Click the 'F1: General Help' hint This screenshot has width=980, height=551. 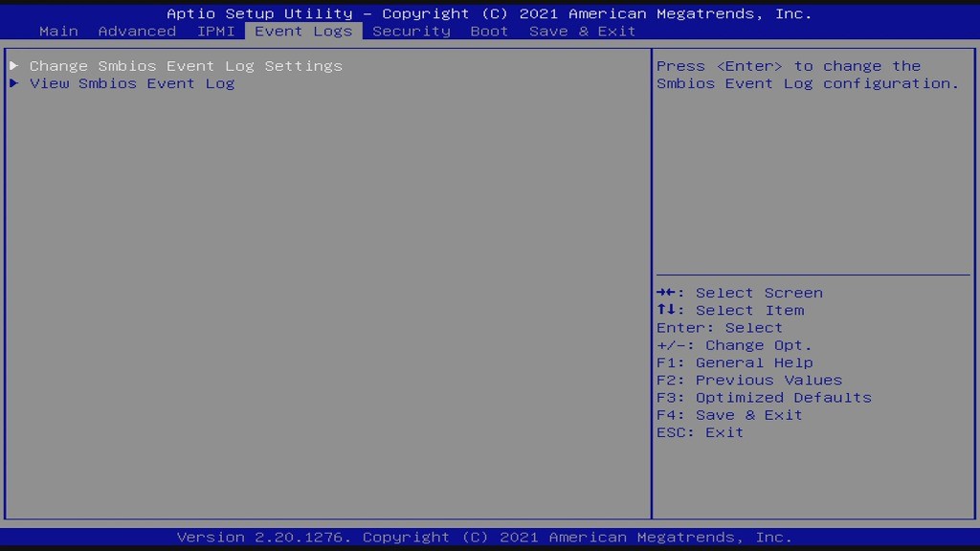[x=734, y=363]
